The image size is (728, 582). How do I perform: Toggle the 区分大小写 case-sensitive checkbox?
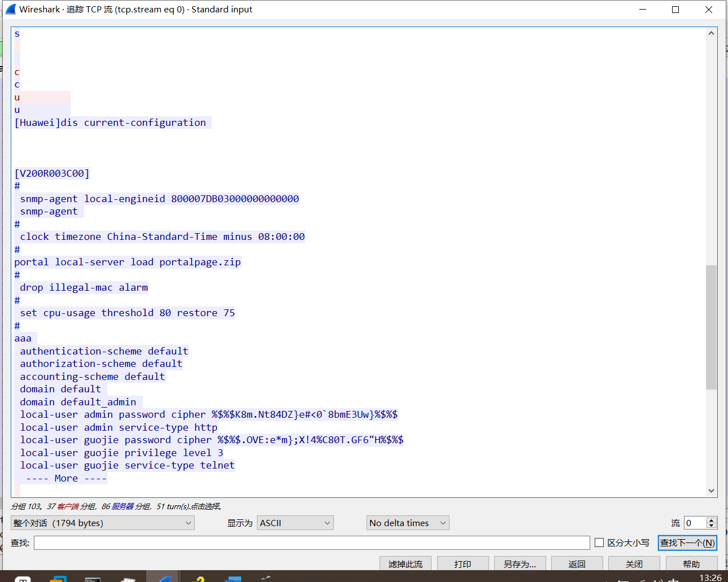pos(599,542)
